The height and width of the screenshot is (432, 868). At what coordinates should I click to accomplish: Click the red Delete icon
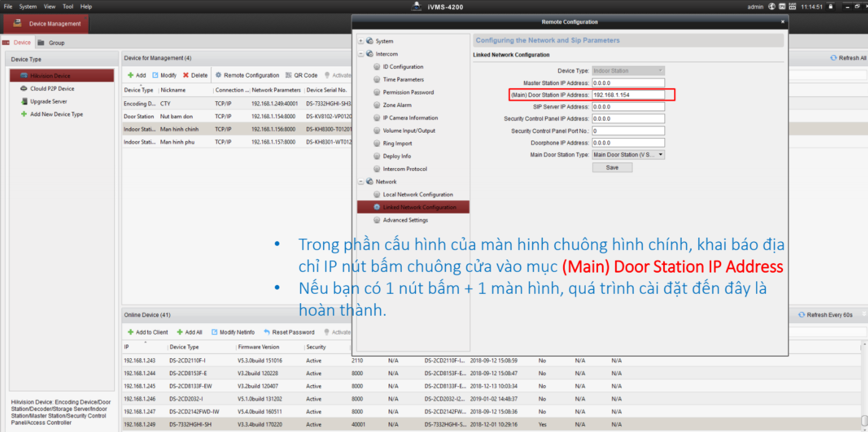tap(186, 75)
